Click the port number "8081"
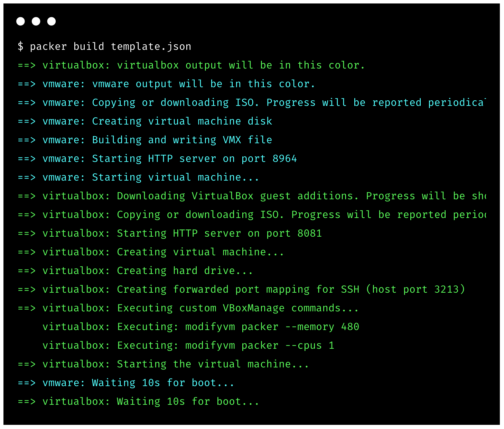Image resolution: width=504 pixels, height=429 pixels. pos(309,234)
